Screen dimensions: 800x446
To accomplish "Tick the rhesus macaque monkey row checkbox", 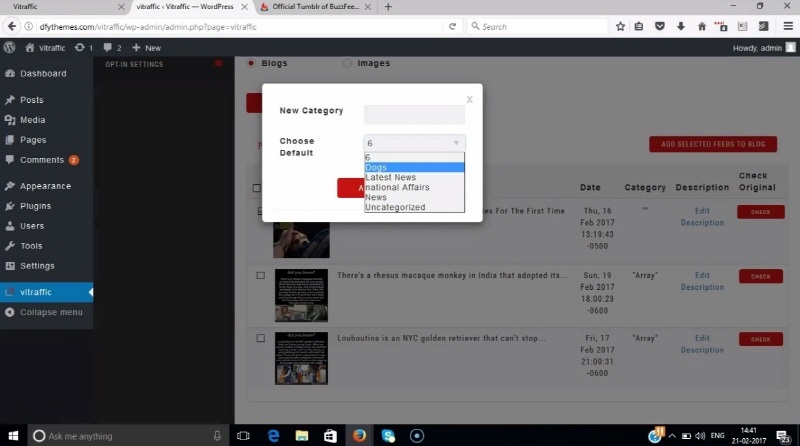I will 261,276.
